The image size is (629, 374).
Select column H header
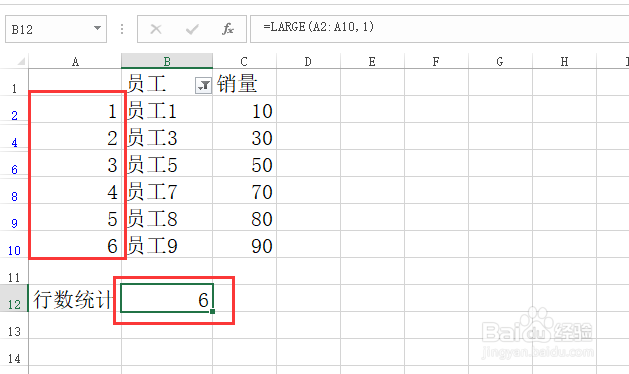564,61
